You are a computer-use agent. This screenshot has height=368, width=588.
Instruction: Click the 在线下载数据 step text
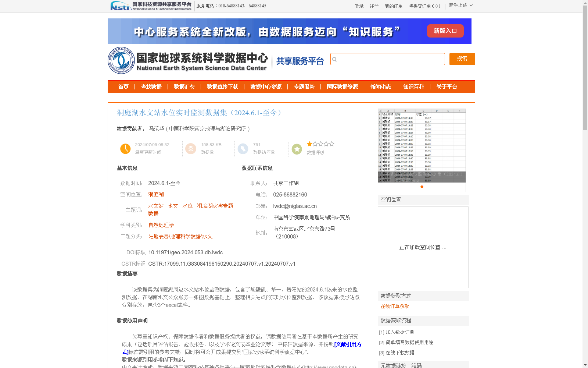(400, 353)
